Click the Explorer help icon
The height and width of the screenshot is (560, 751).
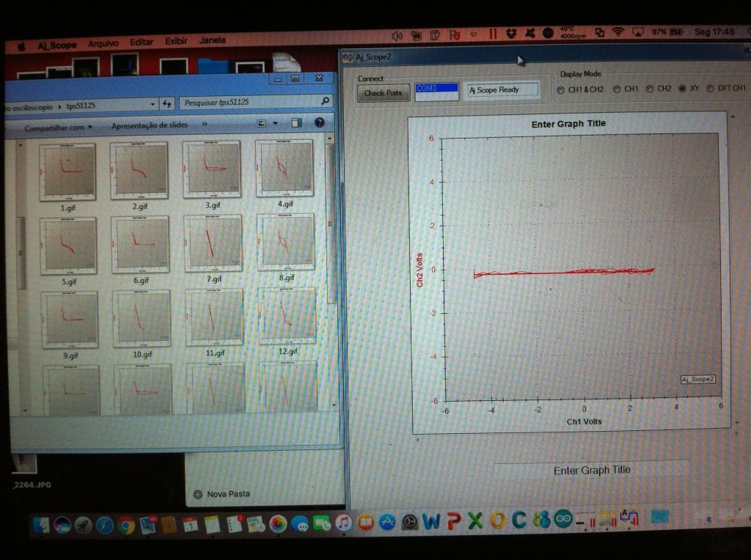319,123
